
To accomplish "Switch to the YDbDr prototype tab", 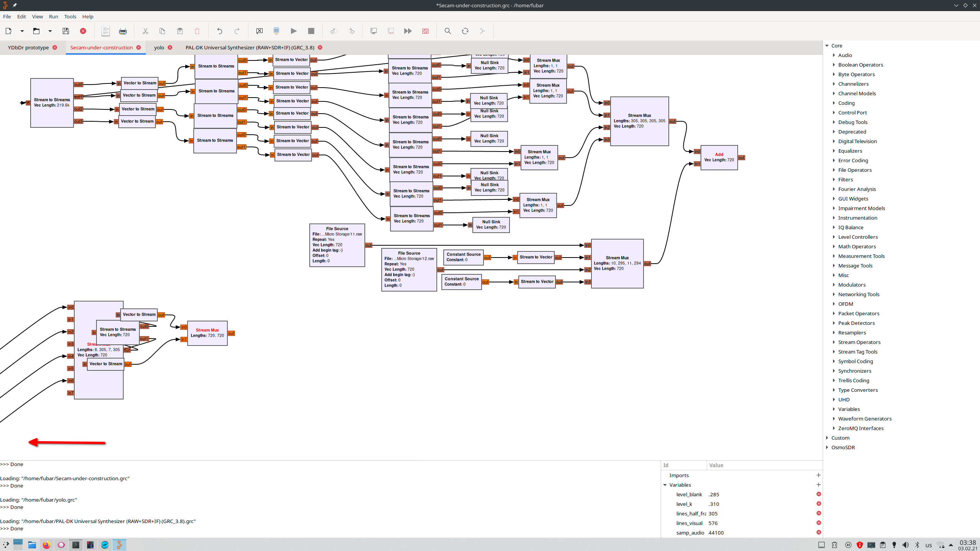I will 28,47.
